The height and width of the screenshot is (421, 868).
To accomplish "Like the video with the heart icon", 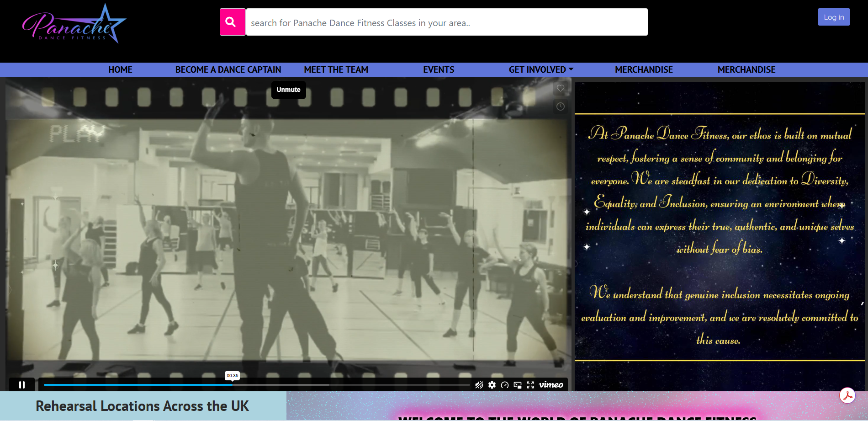I will pyautogui.click(x=561, y=88).
